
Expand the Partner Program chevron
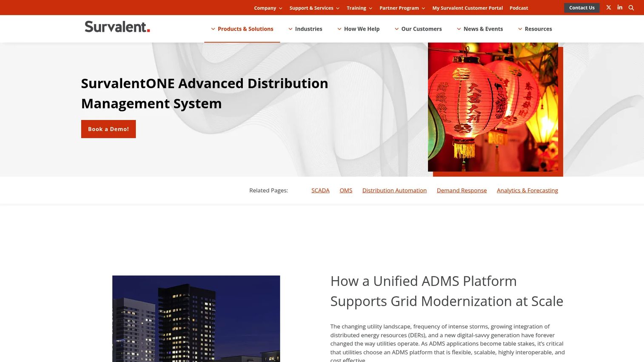tap(423, 9)
